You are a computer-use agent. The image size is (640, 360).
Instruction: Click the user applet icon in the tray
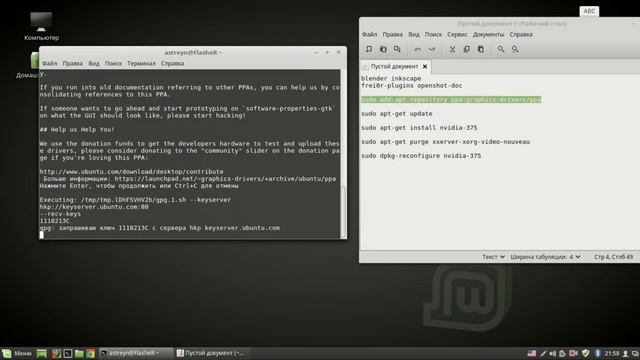625,354
